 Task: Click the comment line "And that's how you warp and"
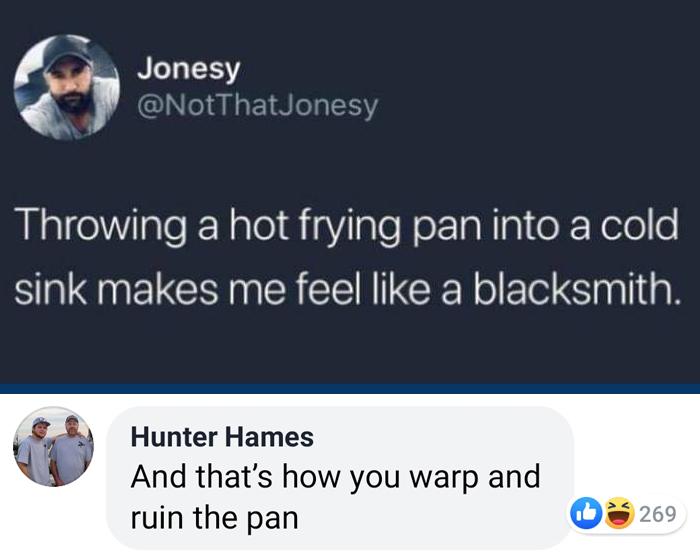point(335,478)
